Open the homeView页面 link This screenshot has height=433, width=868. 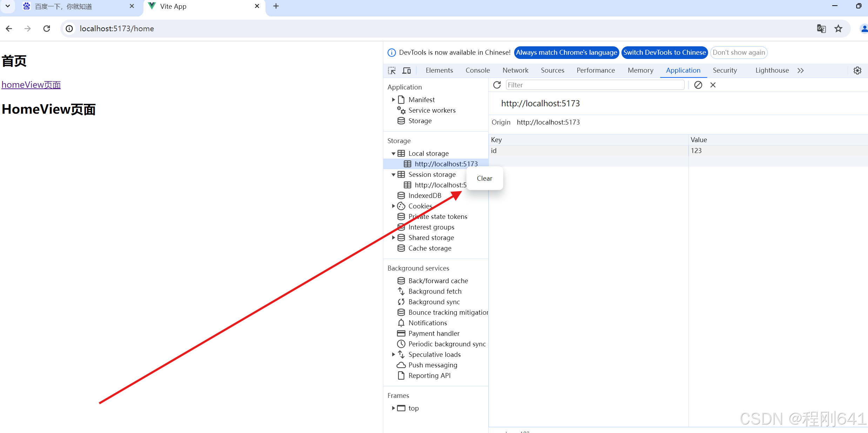[31, 85]
